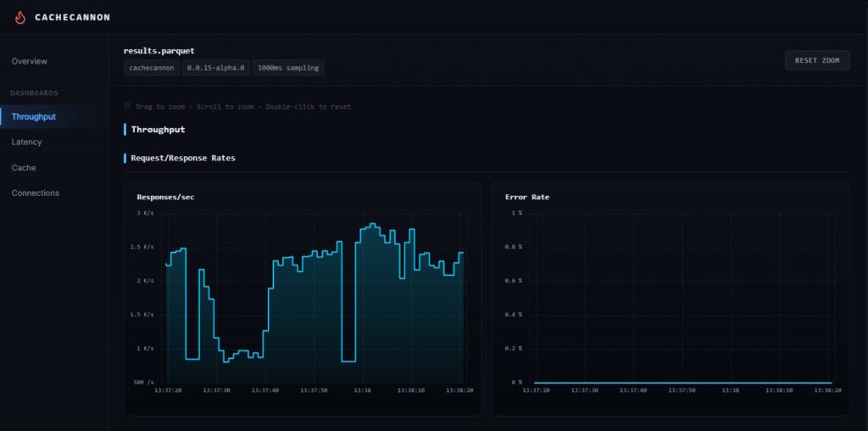Click the DASHBOARDS sidebar section label

(34, 93)
